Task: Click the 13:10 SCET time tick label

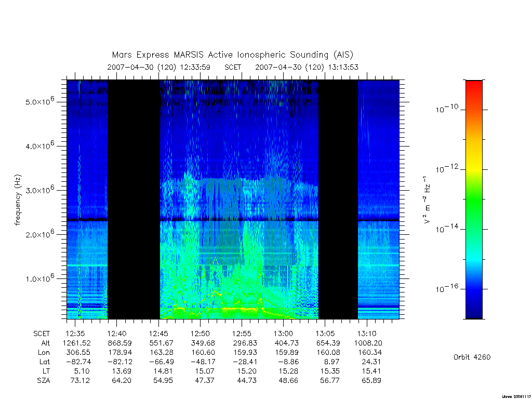Action: pyautogui.click(x=367, y=334)
